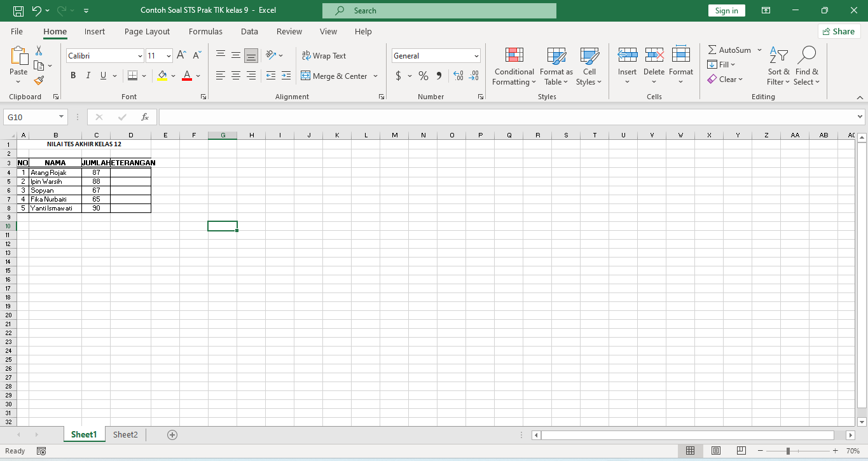Switch to the Page Layout tab
This screenshot has width=868, height=461.
(147, 31)
